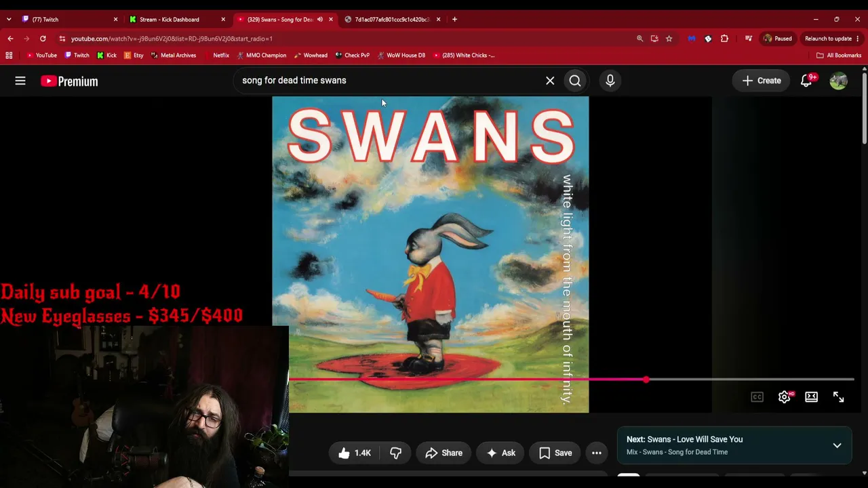Open the Etsy bookmark
Image resolution: width=868 pixels, height=488 pixels.
(134, 56)
